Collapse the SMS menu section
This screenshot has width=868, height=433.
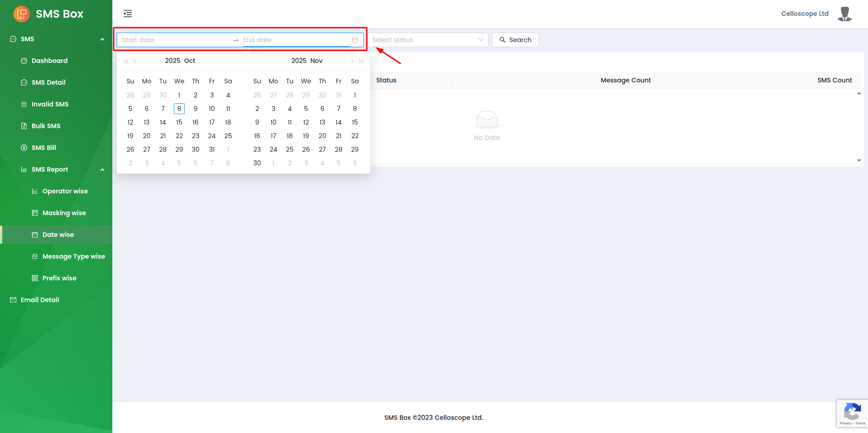click(102, 39)
